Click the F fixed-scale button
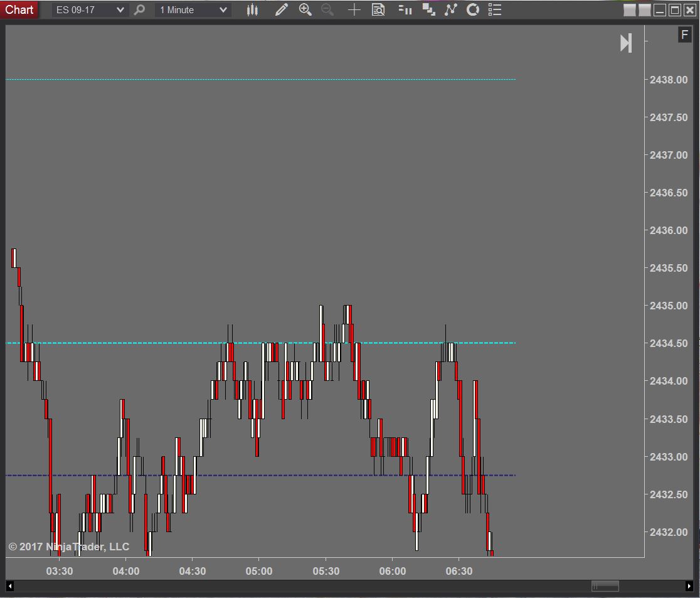The height and width of the screenshot is (598, 700). [x=684, y=35]
